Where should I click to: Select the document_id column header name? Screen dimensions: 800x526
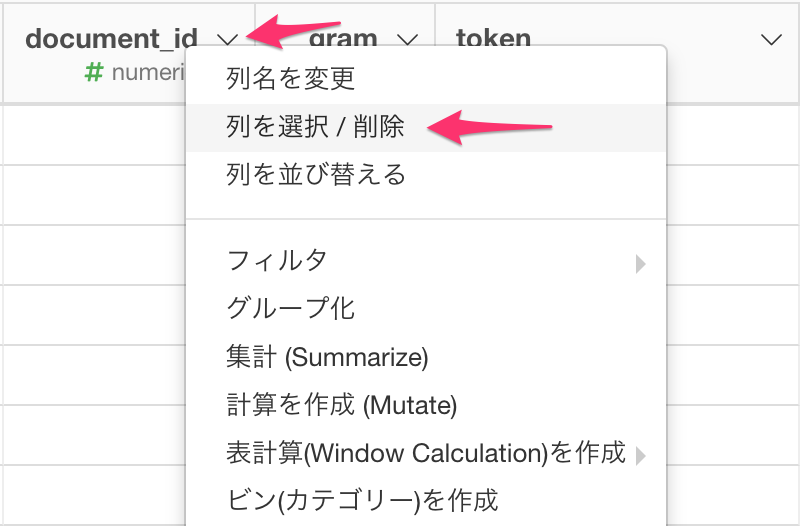click(111, 39)
